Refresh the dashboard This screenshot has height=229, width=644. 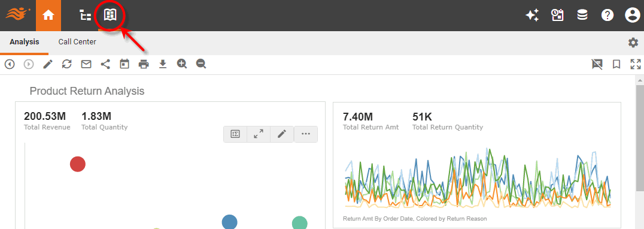[67, 64]
